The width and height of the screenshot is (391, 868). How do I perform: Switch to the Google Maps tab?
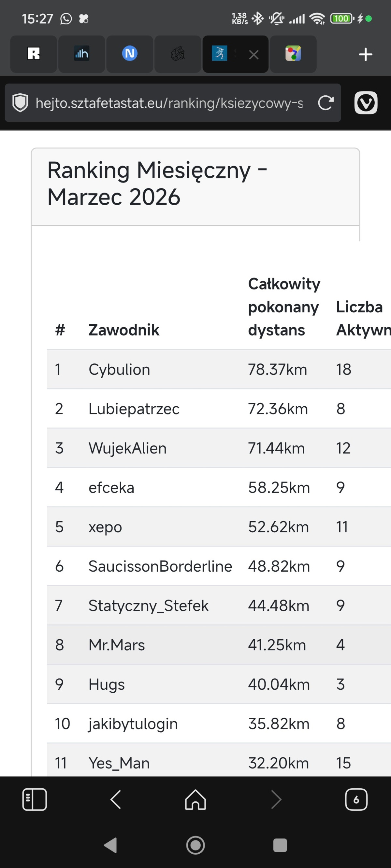[x=293, y=54]
